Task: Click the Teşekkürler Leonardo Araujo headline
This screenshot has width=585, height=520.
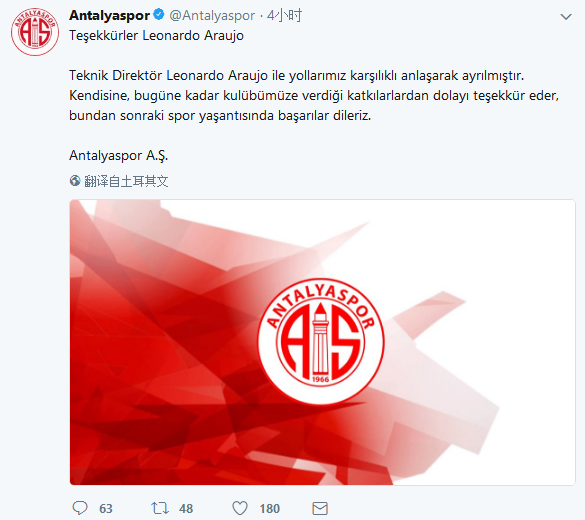Action: coord(156,35)
